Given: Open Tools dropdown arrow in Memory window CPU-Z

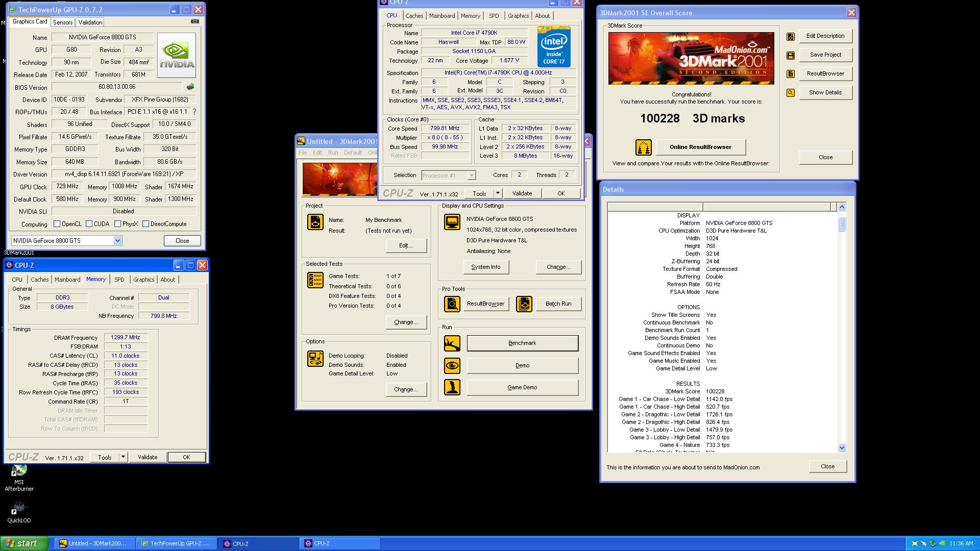Looking at the screenshot, I should (123, 457).
